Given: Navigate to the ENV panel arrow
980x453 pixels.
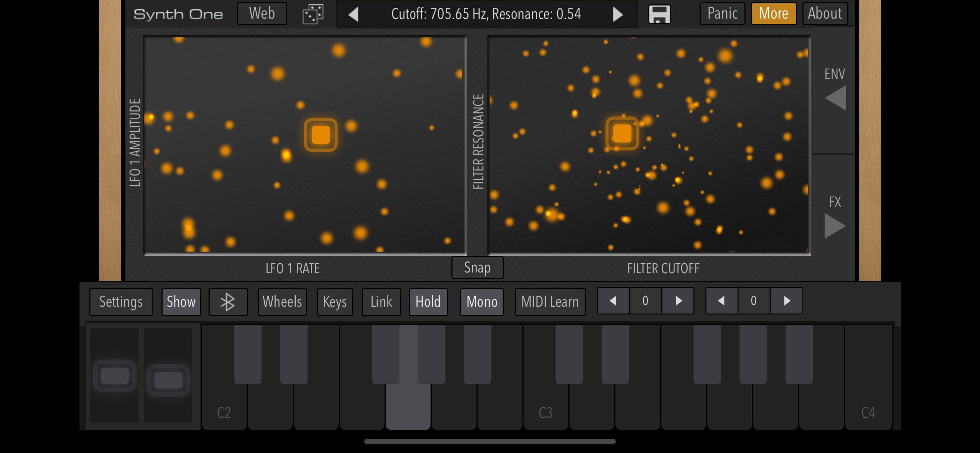Looking at the screenshot, I should [835, 98].
